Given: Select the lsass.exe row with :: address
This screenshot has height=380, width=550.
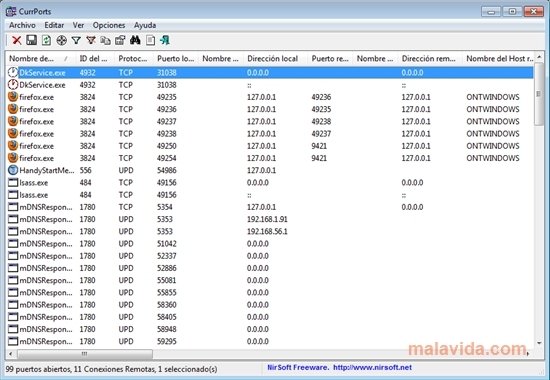Looking at the screenshot, I should [270, 195].
